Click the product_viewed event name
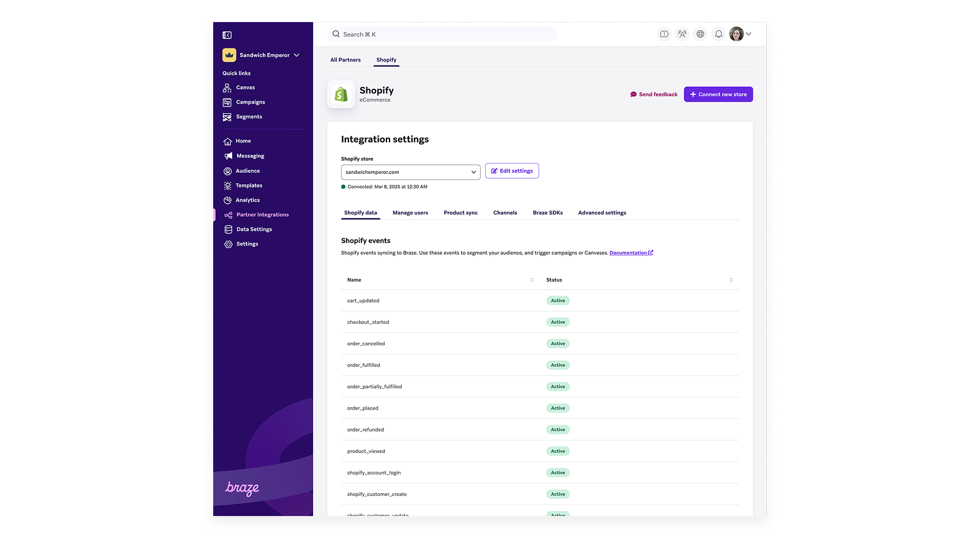This screenshot has height=551, width=980. (366, 451)
